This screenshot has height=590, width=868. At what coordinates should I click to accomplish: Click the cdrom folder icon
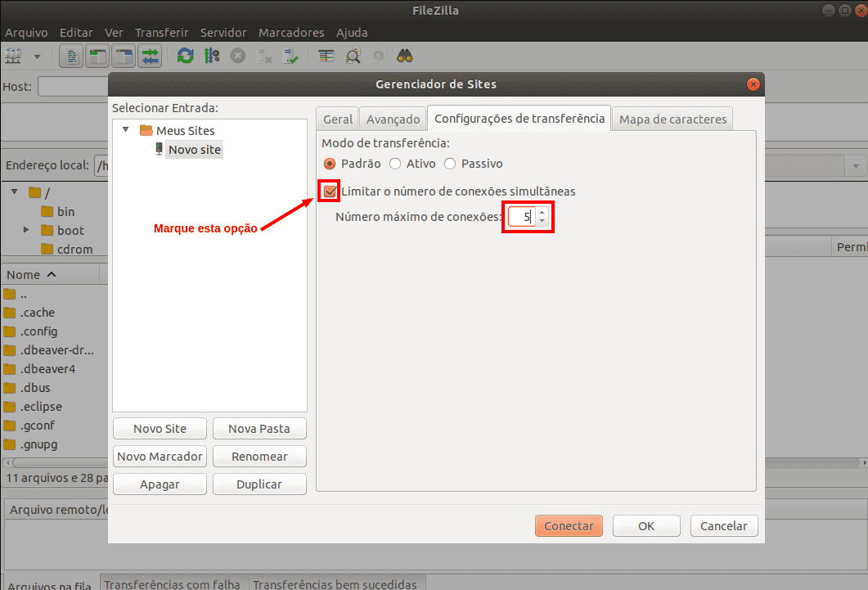(47, 249)
